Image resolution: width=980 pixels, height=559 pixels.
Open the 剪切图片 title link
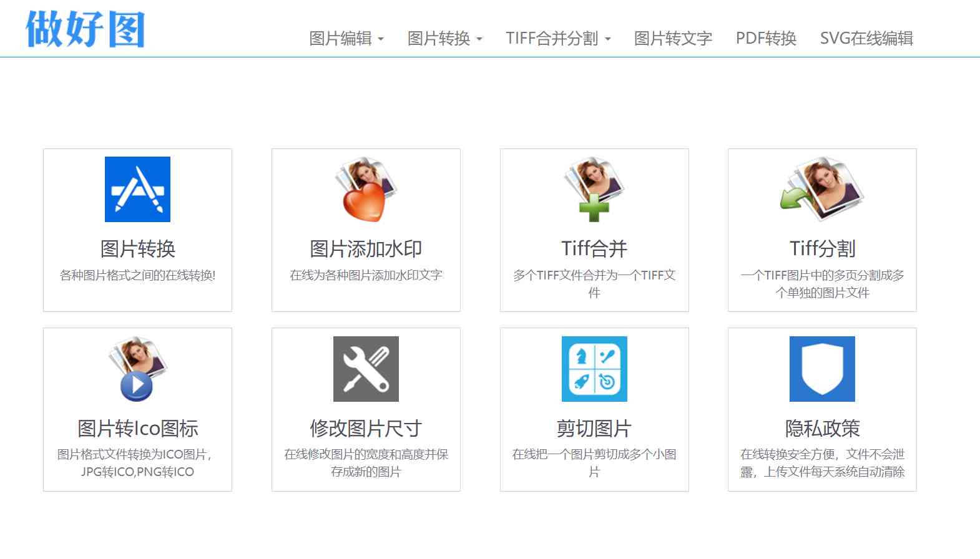tap(594, 429)
